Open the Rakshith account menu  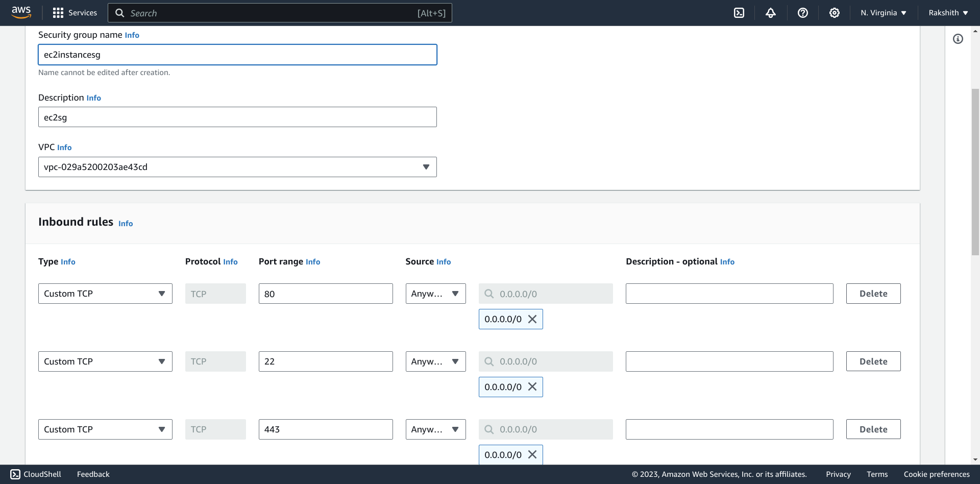pos(948,13)
